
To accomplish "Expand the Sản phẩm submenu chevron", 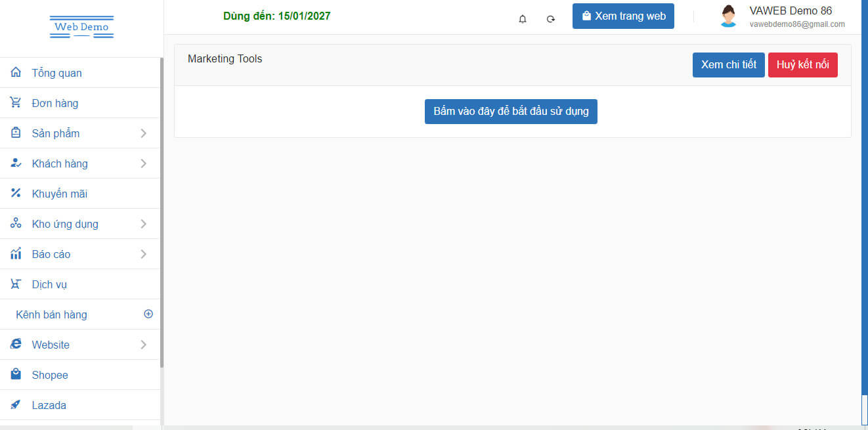I will (x=144, y=133).
